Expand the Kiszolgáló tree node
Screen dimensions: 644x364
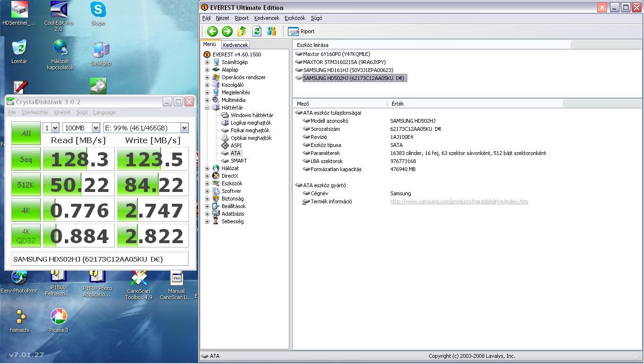(207, 85)
